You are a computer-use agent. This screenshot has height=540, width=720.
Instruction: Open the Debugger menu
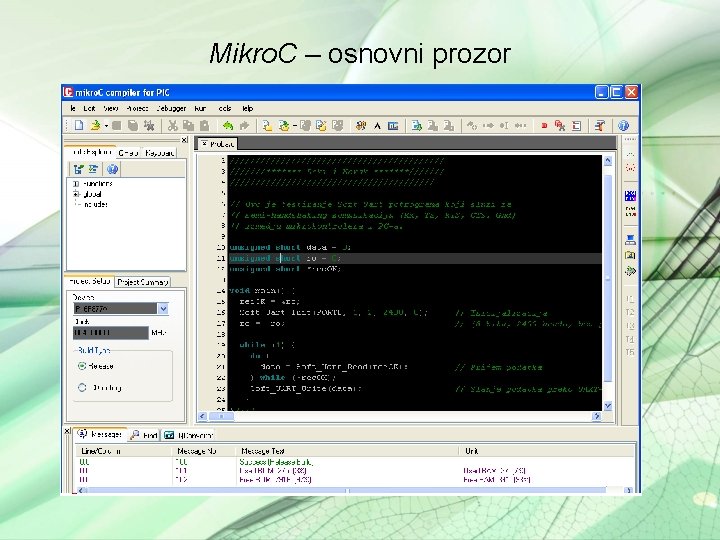click(x=171, y=108)
